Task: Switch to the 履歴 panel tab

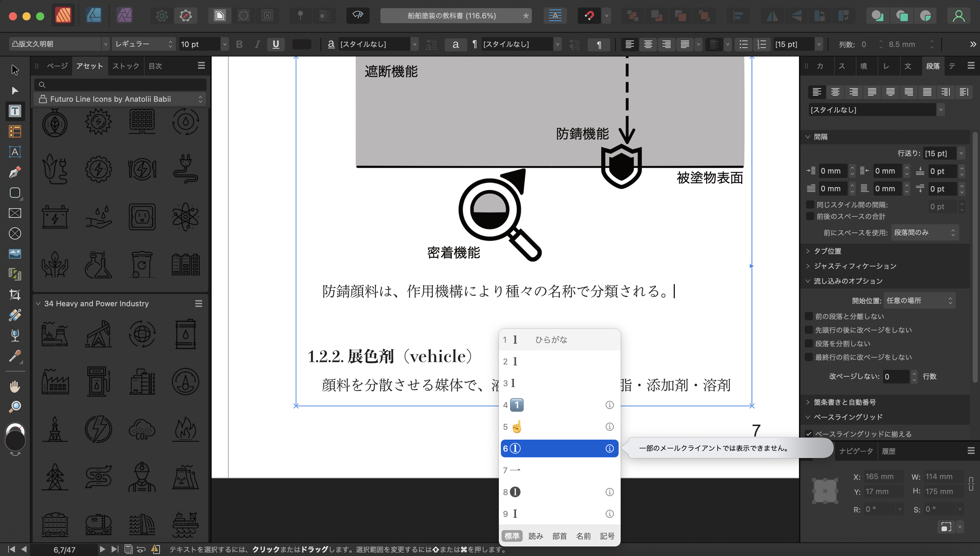Action: (888, 451)
